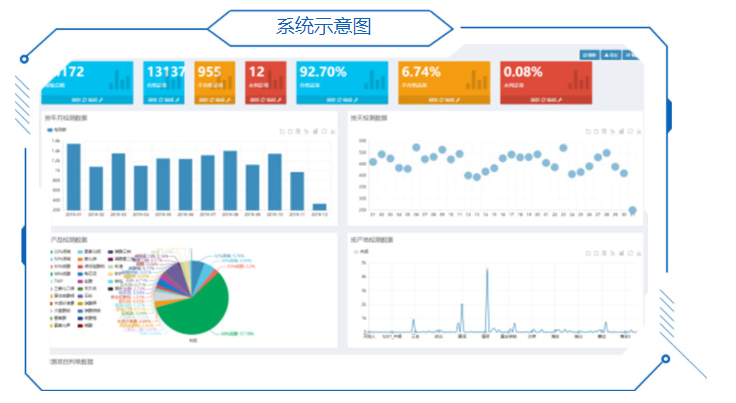Click the shortest bar for 2019-12
This screenshot has height=403, width=736.
coord(319,207)
